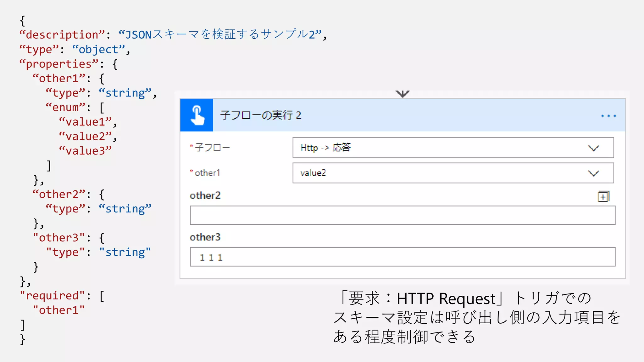Click the "value3" enum entry
Image resolution: width=644 pixels, height=362 pixels.
(86, 151)
